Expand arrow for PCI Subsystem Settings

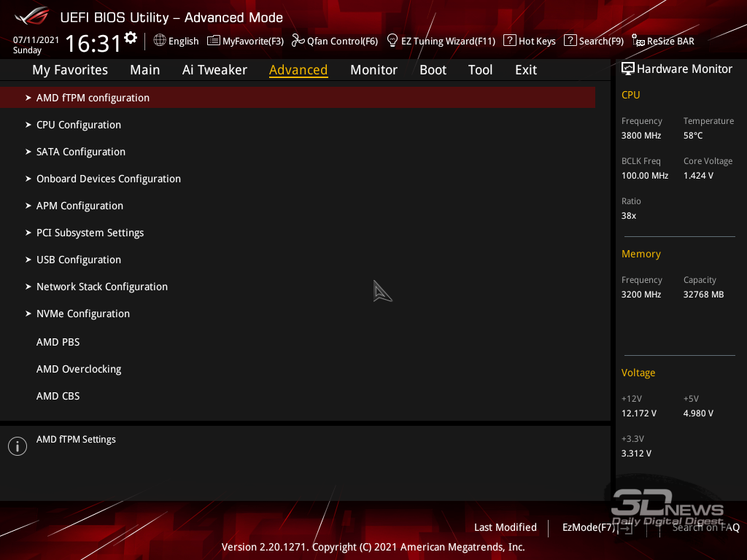[28, 233]
